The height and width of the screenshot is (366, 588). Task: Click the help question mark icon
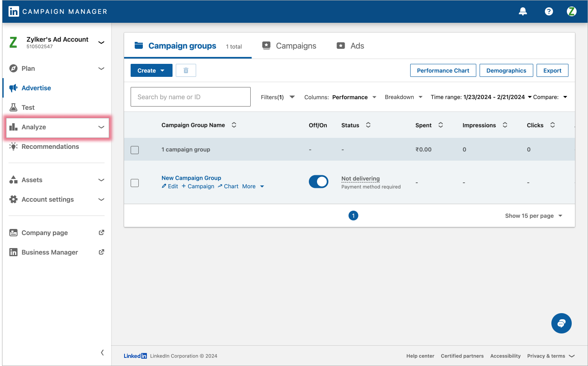(549, 11)
